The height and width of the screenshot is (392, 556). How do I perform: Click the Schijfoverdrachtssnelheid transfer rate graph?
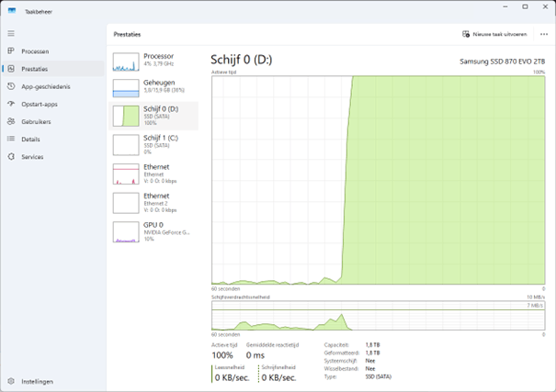379,316
